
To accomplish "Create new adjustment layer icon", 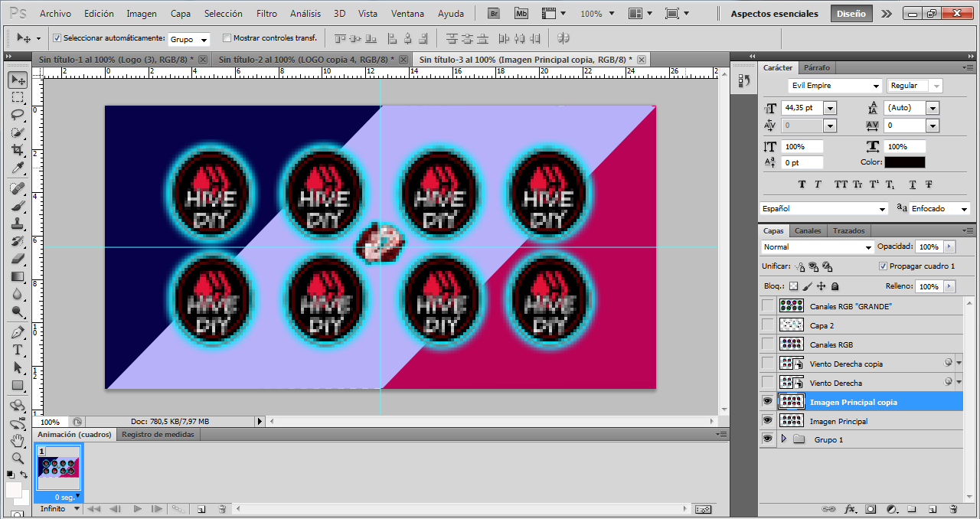I will (x=891, y=509).
